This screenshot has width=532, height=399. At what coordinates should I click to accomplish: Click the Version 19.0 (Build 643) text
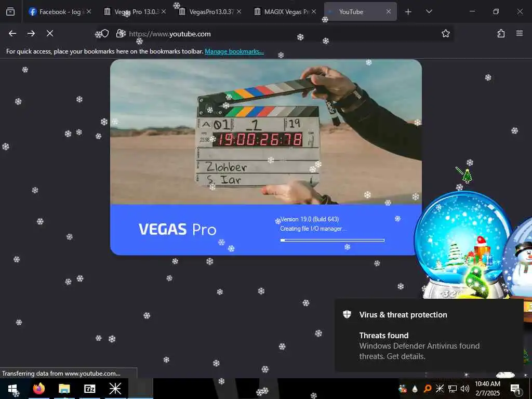pos(310,219)
